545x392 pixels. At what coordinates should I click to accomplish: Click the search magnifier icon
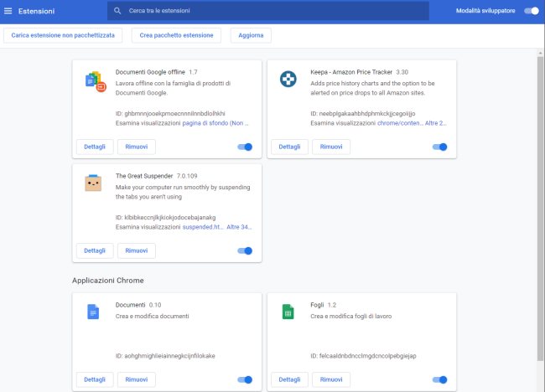[117, 11]
